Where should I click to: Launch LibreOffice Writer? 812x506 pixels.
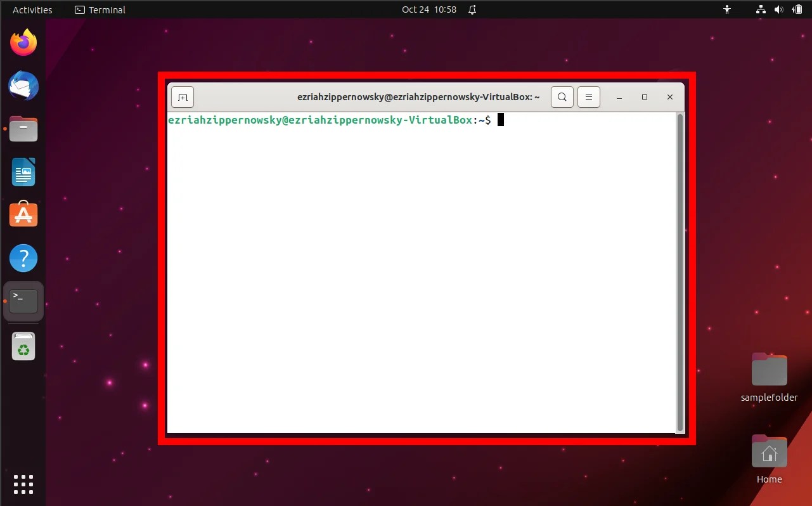click(23, 172)
